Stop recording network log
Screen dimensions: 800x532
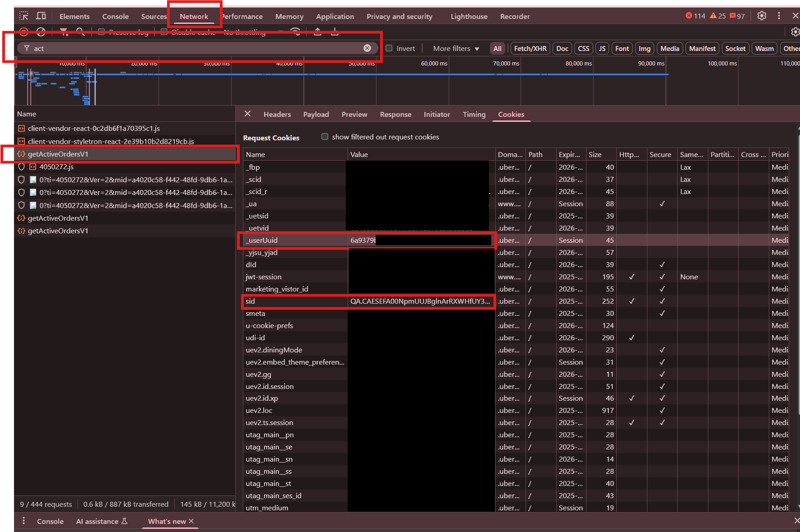[x=24, y=32]
